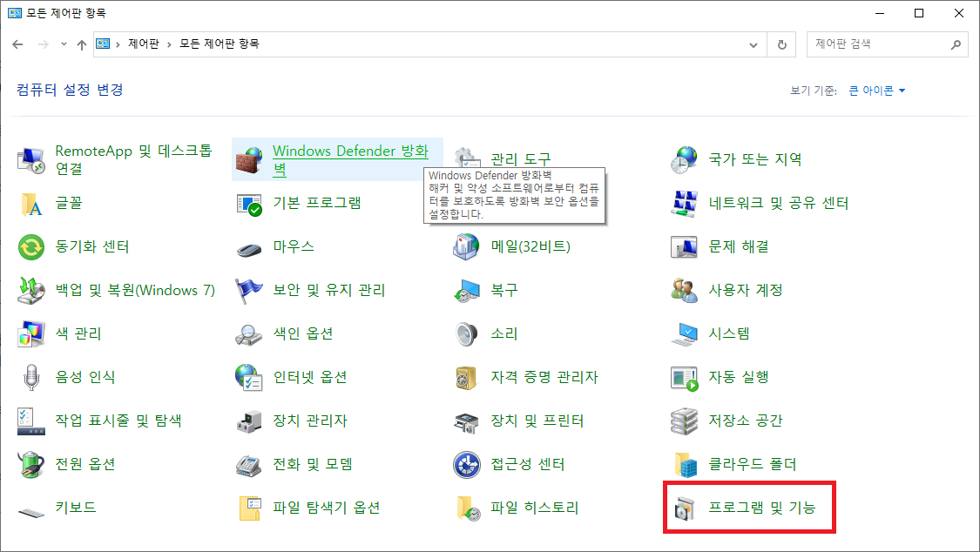Open recent locations dropdown next to forward arrow
This screenshot has height=552, width=980.
pos(63,44)
